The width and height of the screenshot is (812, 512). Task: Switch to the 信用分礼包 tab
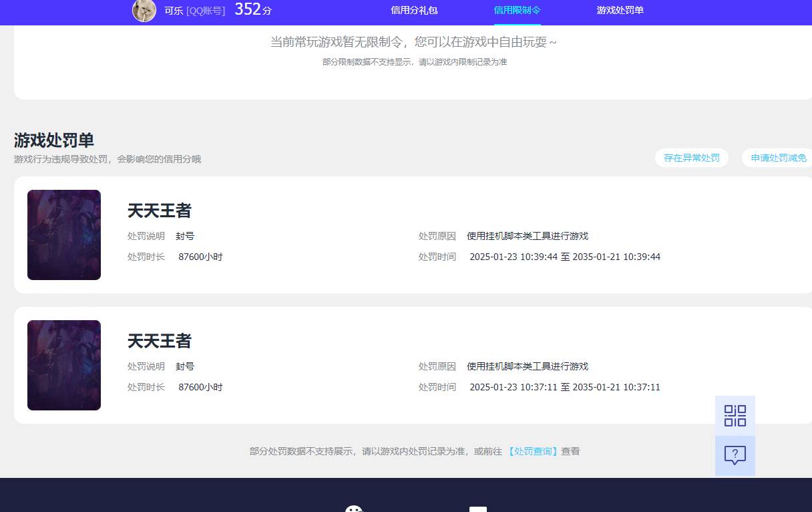point(414,10)
